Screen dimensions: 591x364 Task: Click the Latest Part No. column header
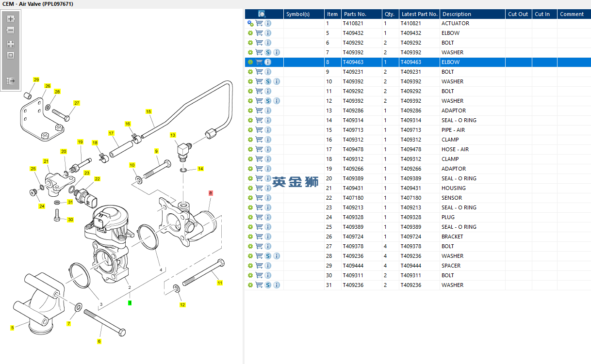click(420, 14)
